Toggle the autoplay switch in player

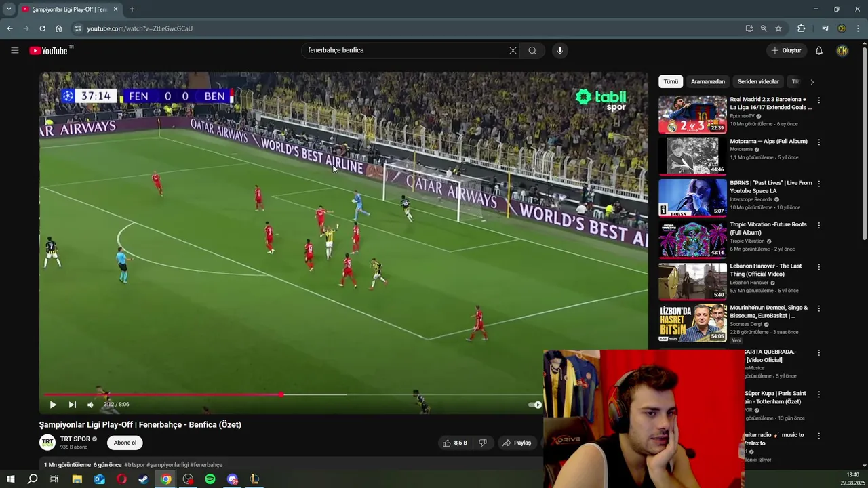pos(535,405)
